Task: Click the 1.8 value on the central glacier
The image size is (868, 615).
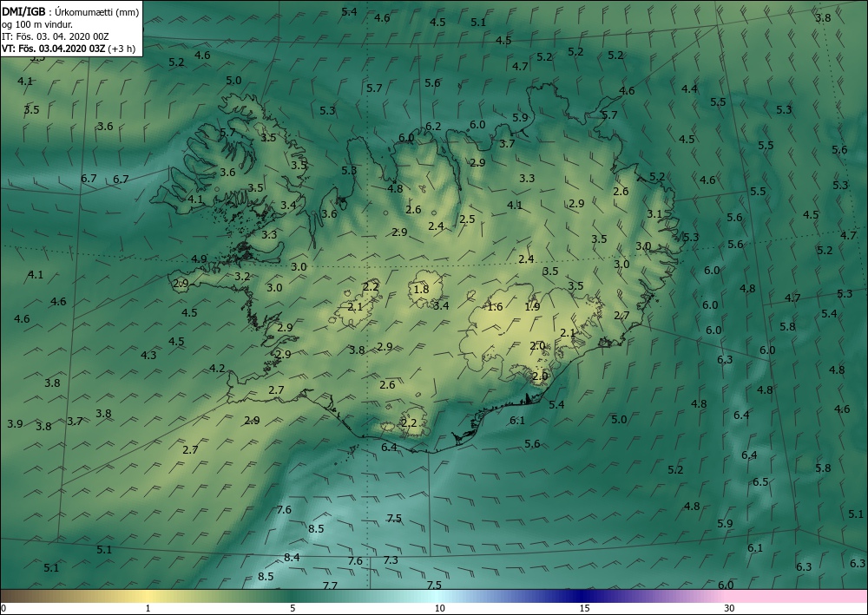Action: tap(421, 289)
